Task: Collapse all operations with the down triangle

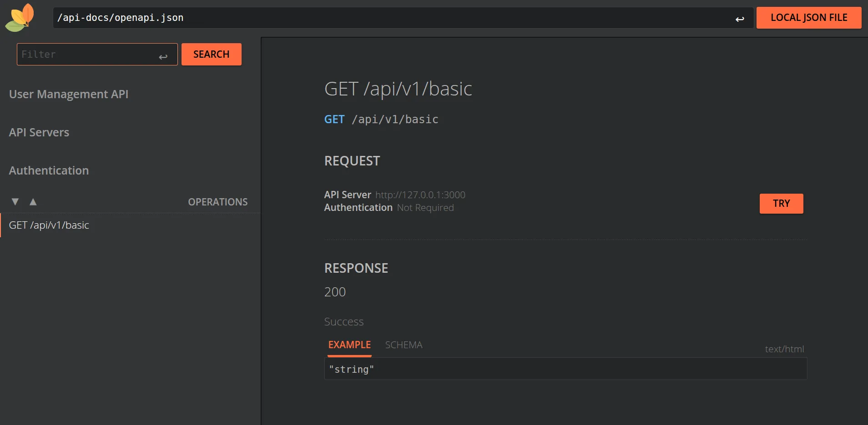Action: 14,202
